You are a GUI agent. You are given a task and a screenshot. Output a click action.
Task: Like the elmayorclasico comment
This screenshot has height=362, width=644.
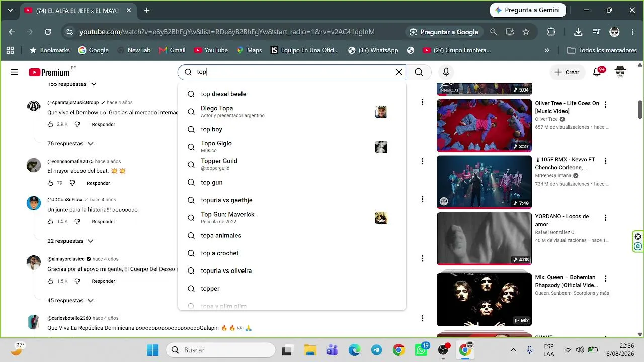pyautogui.click(x=50, y=281)
